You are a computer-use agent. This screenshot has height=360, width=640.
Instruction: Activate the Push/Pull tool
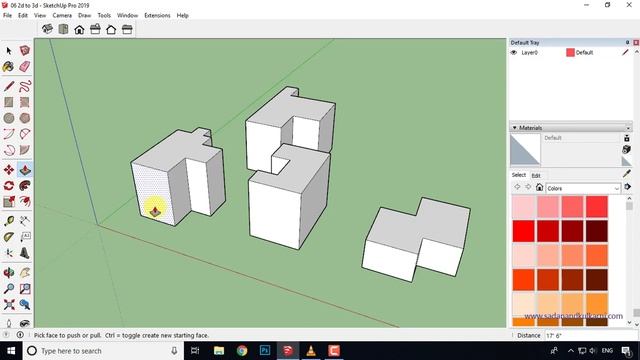coord(25,170)
